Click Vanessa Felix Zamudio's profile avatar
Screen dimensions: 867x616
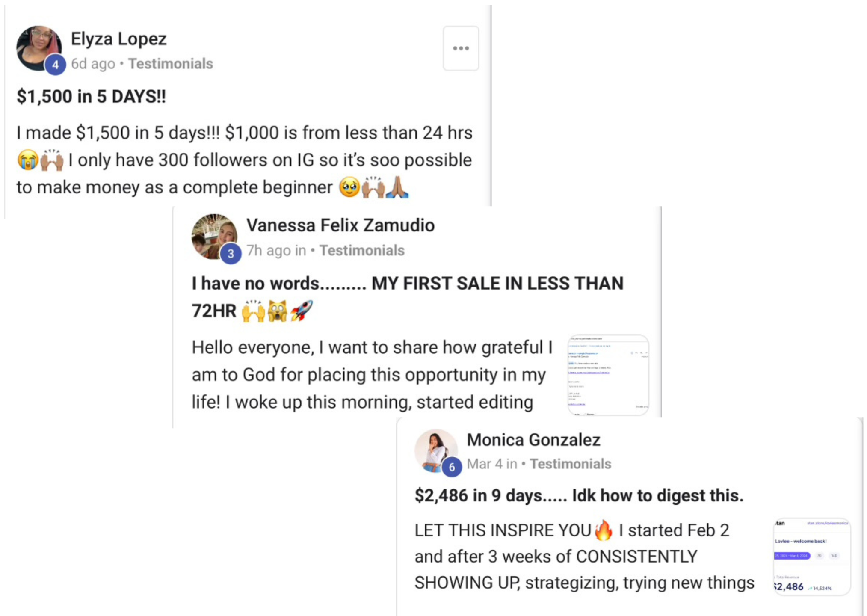click(x=214, y=237)
